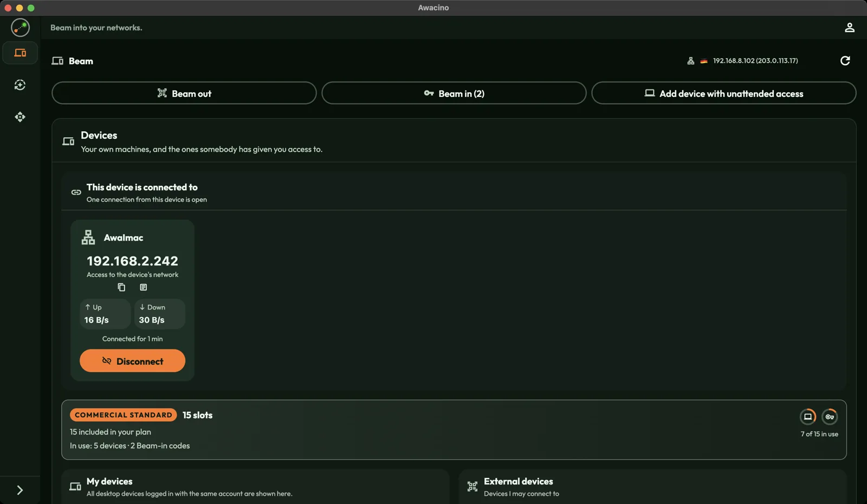
Task: Click the German flag icon in header
Action: tap(703, 61)
